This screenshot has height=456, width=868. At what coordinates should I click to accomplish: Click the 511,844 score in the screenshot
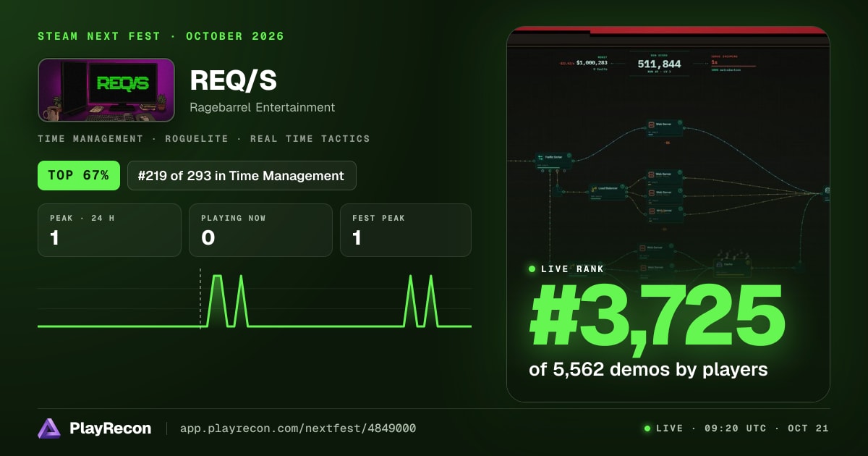tap(659, 64)
